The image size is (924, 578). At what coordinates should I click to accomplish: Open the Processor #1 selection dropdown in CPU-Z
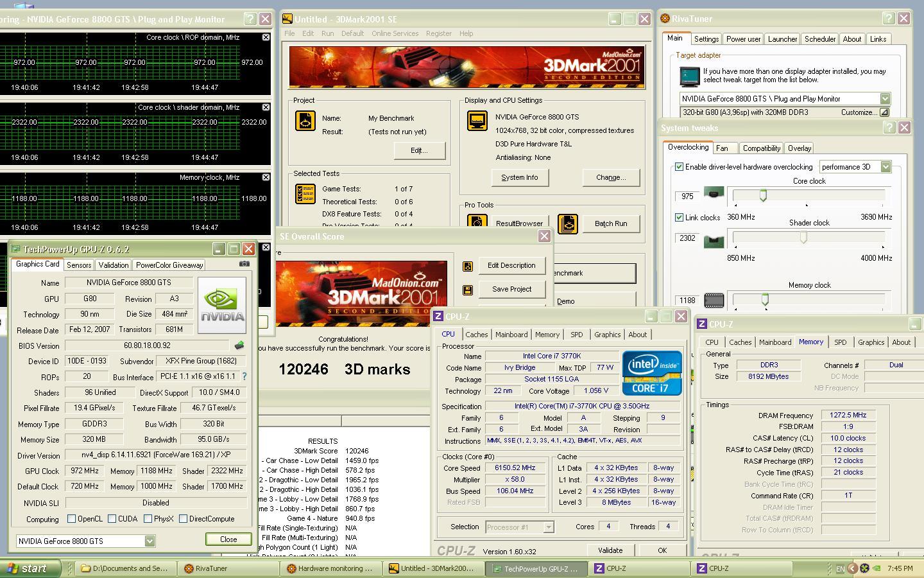(548, 527)
